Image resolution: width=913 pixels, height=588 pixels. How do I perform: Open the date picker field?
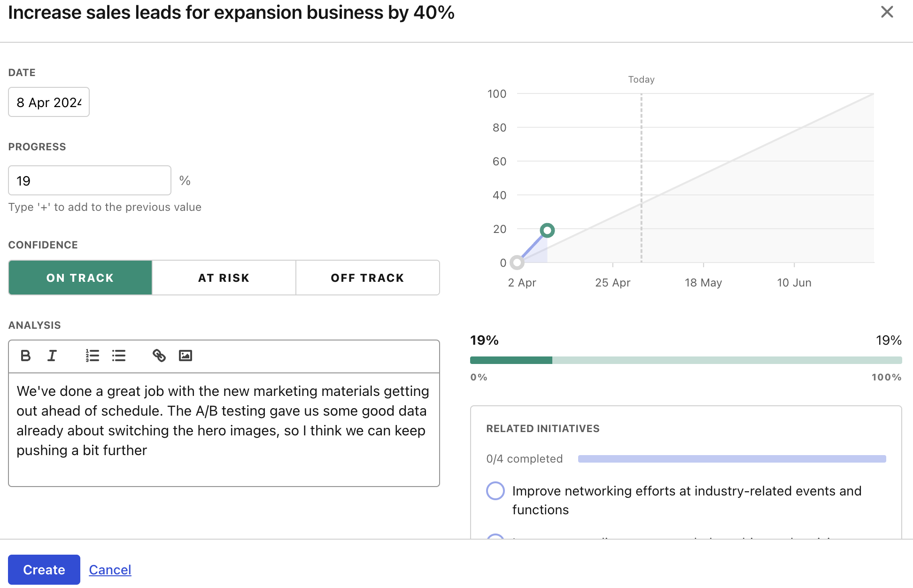click(49, 102)
